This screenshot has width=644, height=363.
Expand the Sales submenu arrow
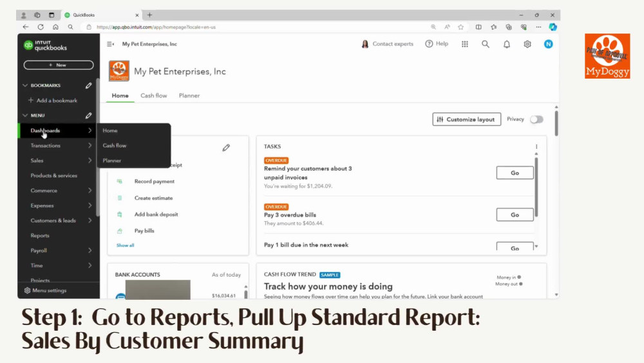90,161
